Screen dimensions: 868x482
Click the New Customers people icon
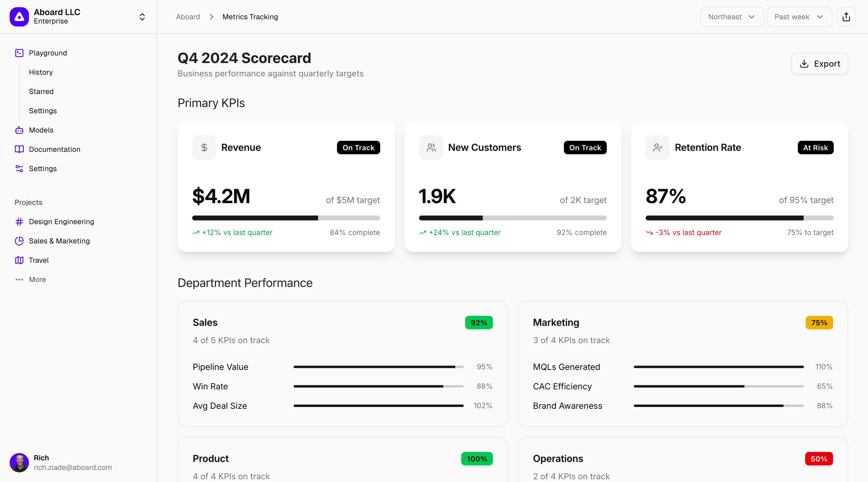(x=431, y=148)
